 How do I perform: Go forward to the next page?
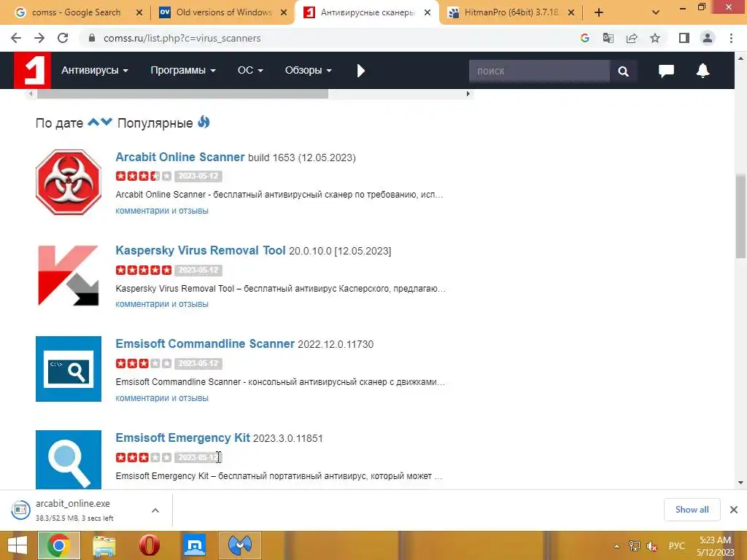39,38
